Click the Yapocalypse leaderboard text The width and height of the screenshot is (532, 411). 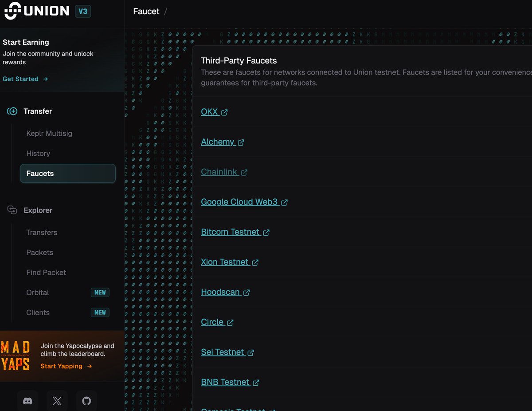point(78,350)
